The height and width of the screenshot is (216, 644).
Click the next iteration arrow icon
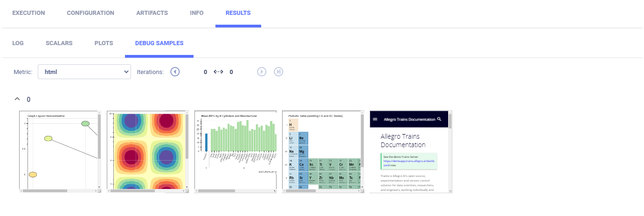pyautogui.click(x=262, y=72)
